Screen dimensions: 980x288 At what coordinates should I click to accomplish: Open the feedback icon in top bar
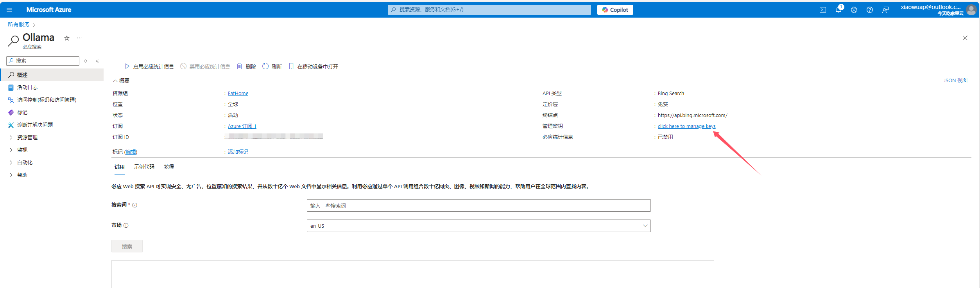(x=885, y=10)
